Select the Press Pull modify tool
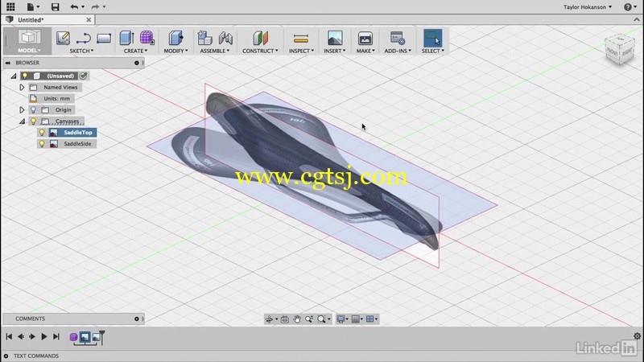 (x=175, y=38)
